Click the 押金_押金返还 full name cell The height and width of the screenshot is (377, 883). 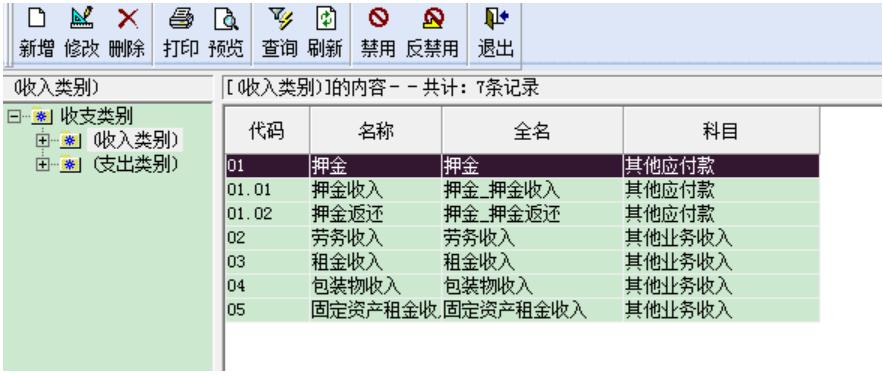[532, 214]
